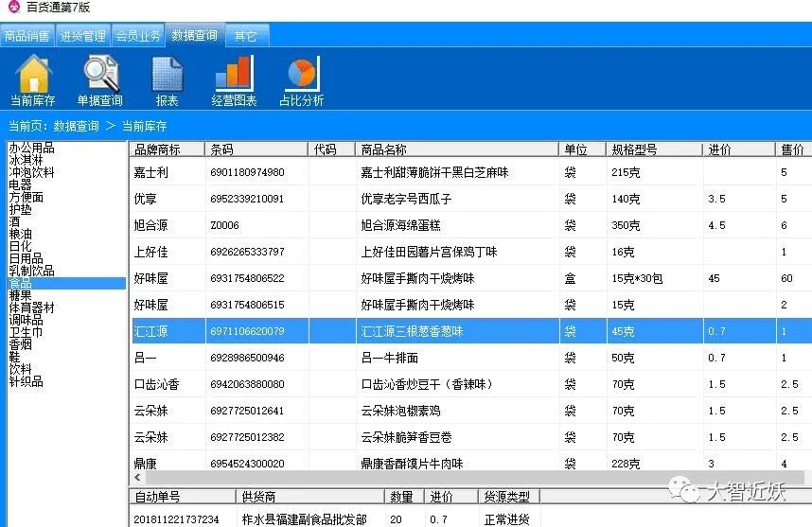The width and height of the screenshot is (812, 527).
Task: Select the 香烟 category
Action: pyautogui.click(x=20, y=344)
